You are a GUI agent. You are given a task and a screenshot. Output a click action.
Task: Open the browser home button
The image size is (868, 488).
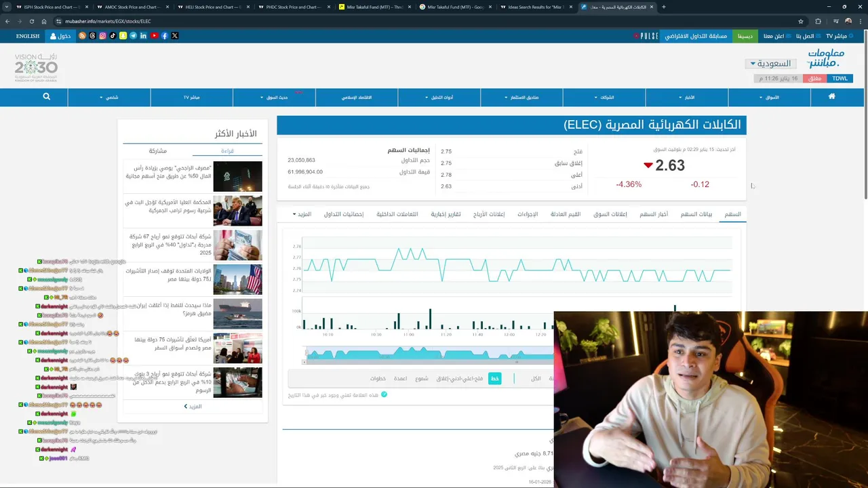[44, 21]
